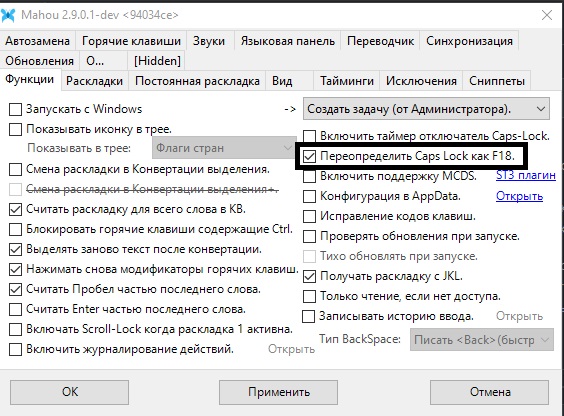Toggle Только чтение, если нет доступа

point(309,297)
